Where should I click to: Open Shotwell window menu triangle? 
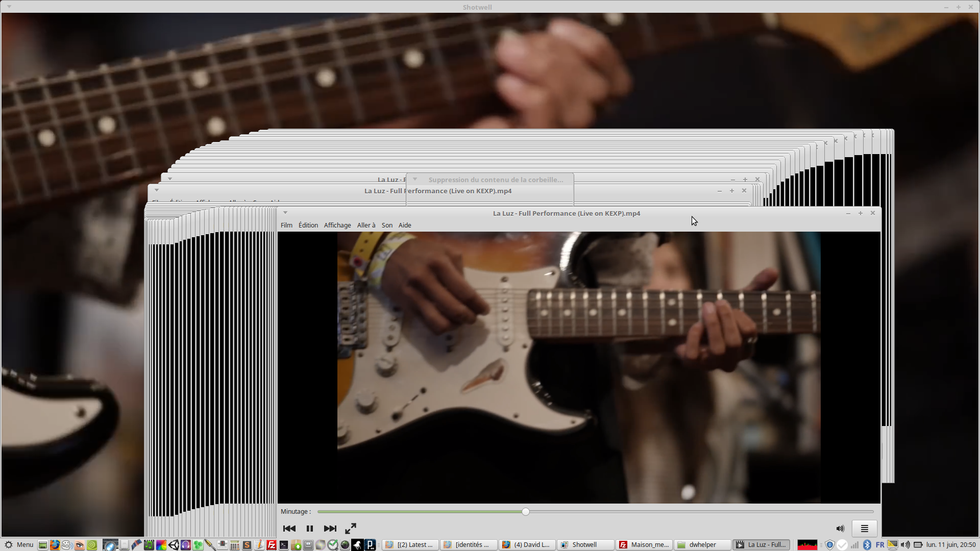tap(9, 7)
